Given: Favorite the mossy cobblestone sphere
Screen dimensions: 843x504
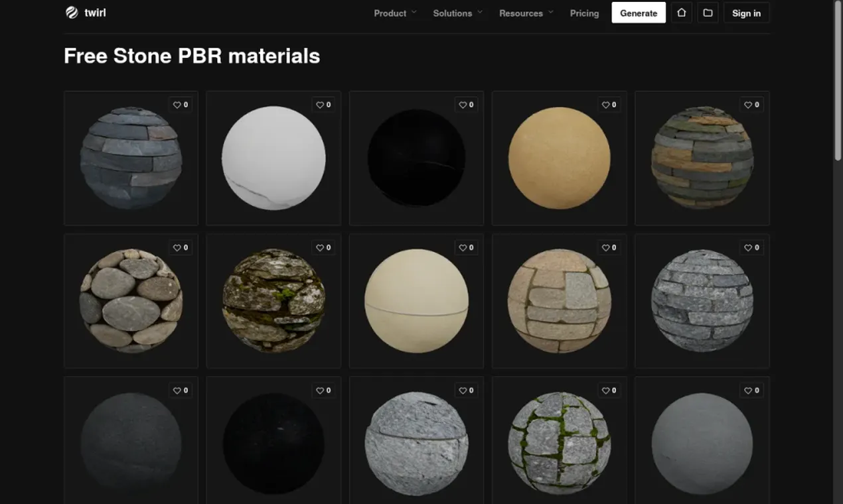Looking at the screenshot, I should click(609, 391).
